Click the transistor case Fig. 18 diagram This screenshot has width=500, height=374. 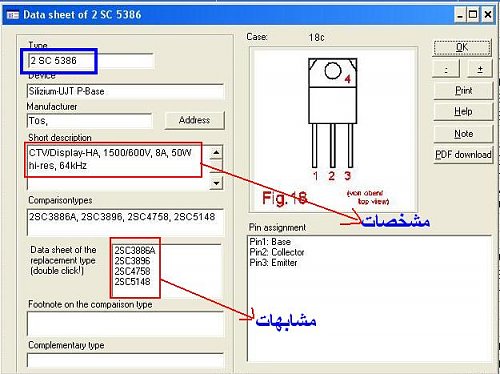pos(333,130)
